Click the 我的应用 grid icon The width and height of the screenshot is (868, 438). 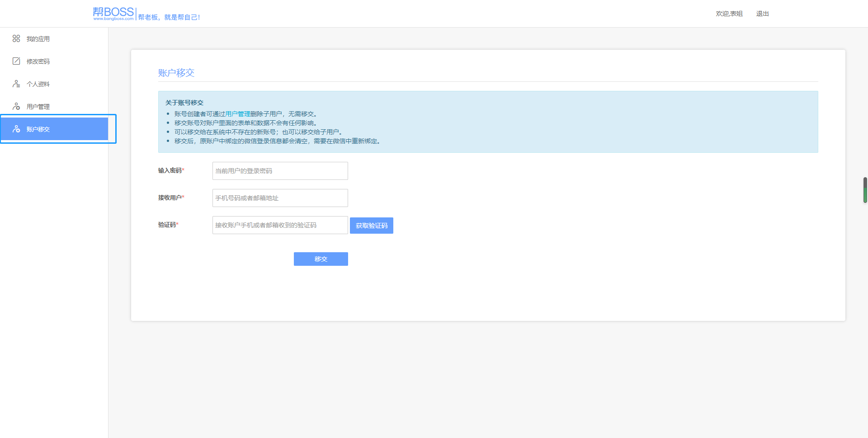point(16,39)
